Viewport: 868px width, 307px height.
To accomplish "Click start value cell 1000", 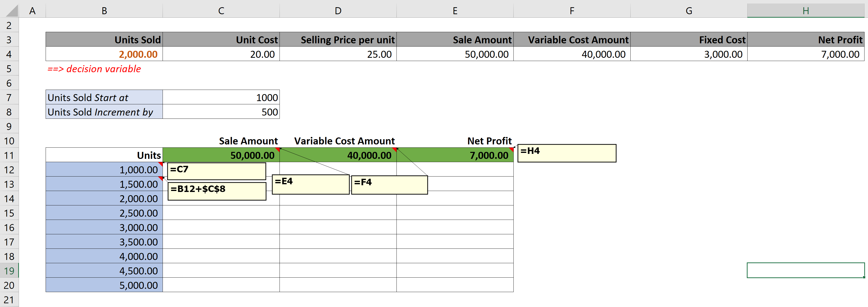I will tap(221, 97).
